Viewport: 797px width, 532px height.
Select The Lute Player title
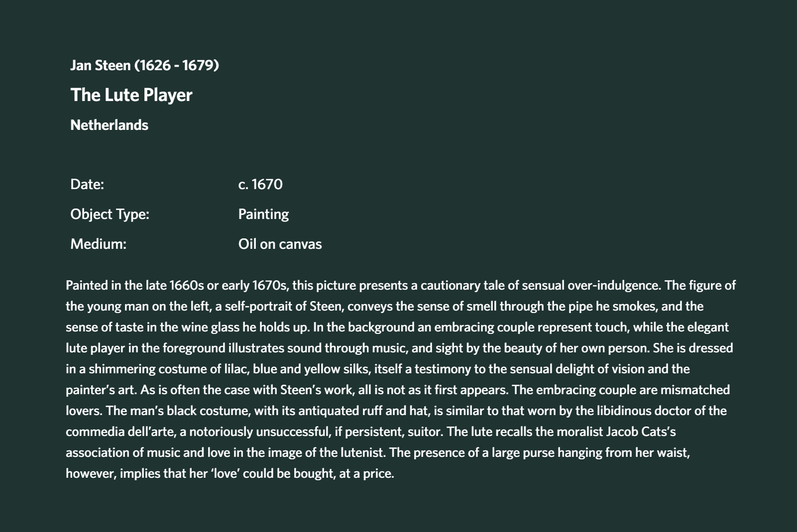click(131, 95)
